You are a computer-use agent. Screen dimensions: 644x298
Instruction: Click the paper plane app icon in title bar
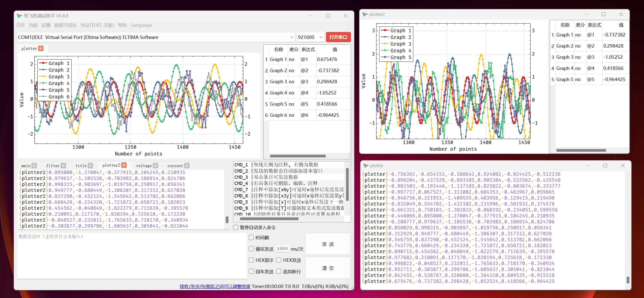[19, 16]
